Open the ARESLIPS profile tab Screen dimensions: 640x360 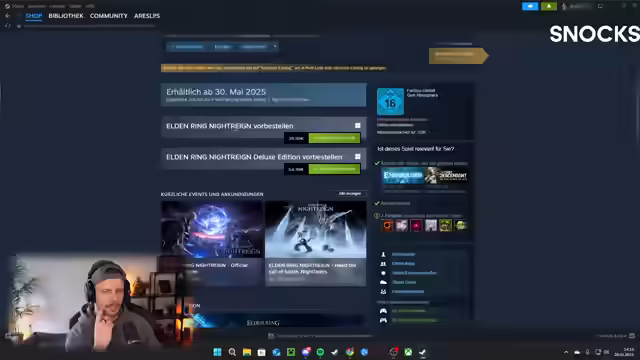[x=147, y=16]
